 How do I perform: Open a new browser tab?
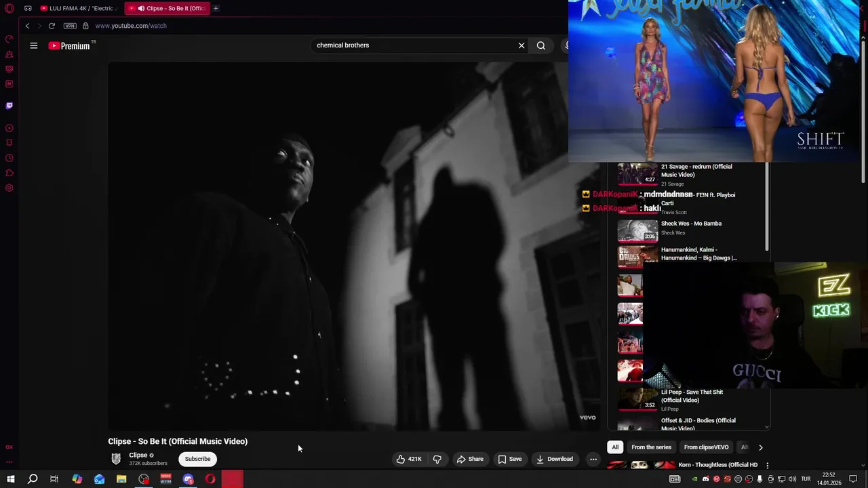point(216,8)
